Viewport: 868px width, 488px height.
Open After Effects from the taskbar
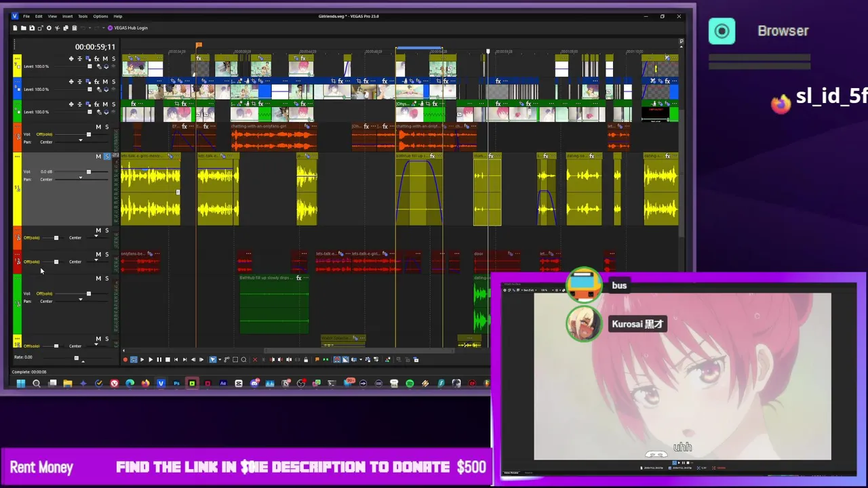coord(223,383)
